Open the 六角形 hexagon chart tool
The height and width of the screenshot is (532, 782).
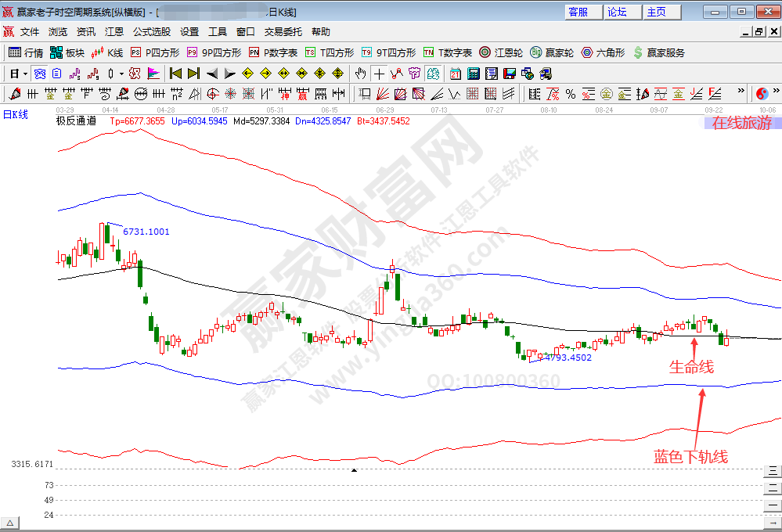pos(602,52)
